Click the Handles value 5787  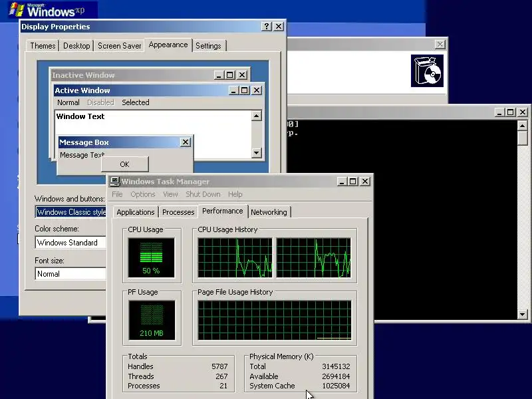(x=219, y=366)
